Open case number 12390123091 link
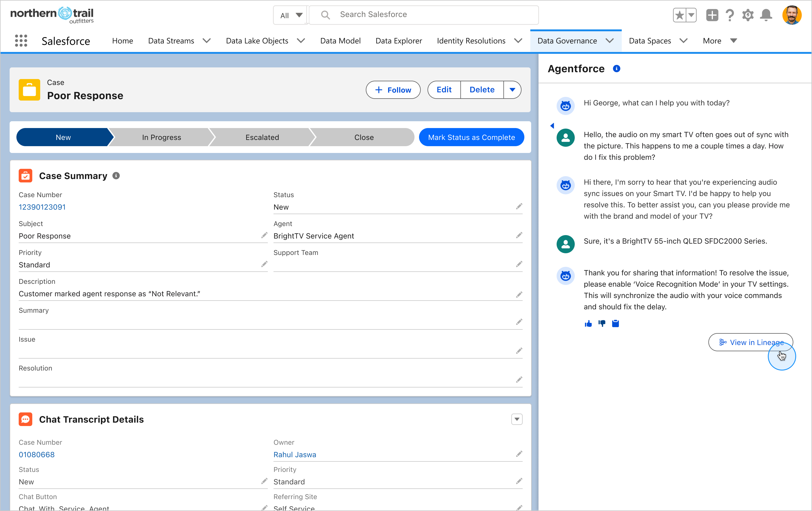This screenshot has height=511, width=812. [42, 207]
